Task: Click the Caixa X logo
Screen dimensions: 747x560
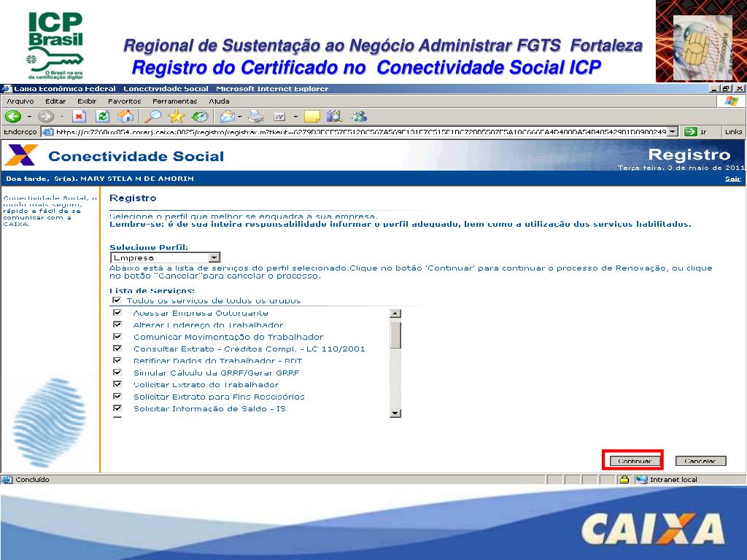Action: (x=21, y=155)
